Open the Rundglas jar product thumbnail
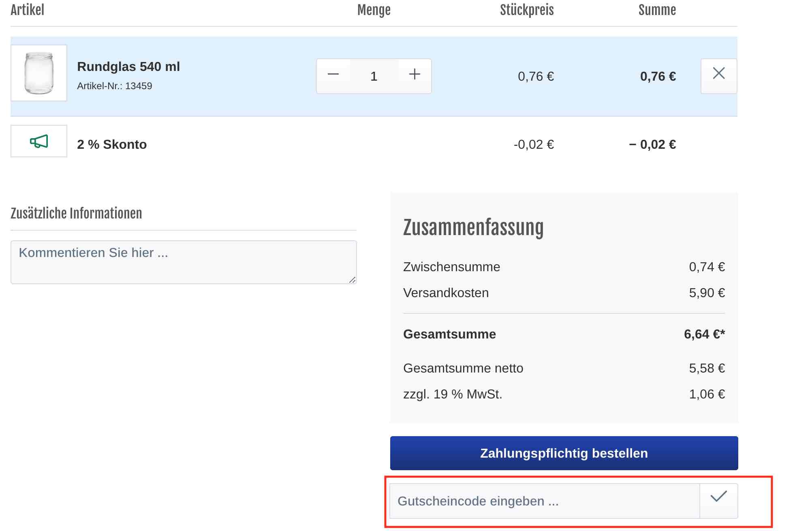Viewport: 812px width, 531px height. coord(39,73)
